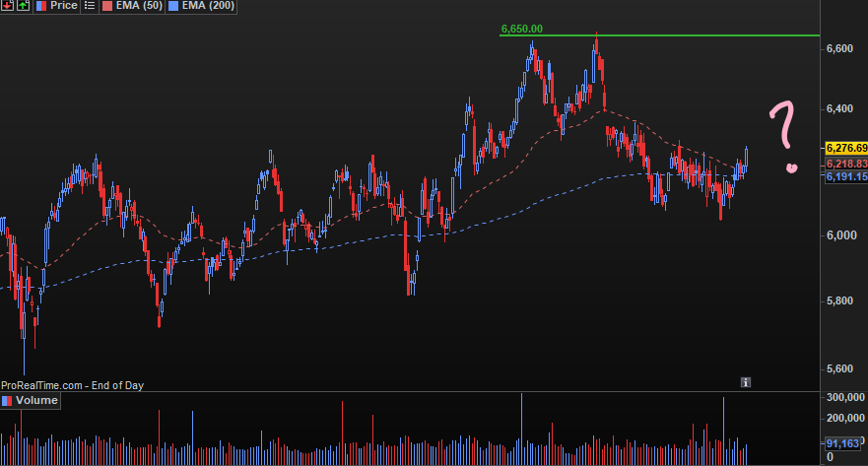Select the 6,650.00 horizontal line label
This screenshot has width=868, height=466.
pyautogui.click(x=521, y=29)
